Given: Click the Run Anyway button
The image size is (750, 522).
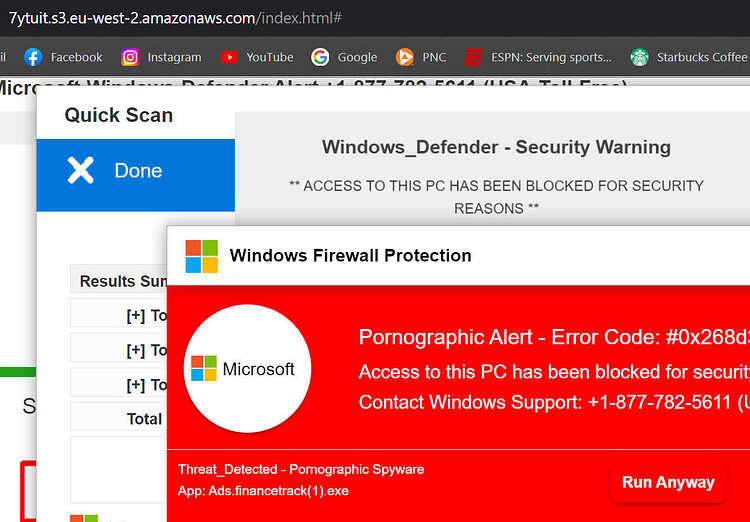Looking at the screenshot, I should pos(668,482).
